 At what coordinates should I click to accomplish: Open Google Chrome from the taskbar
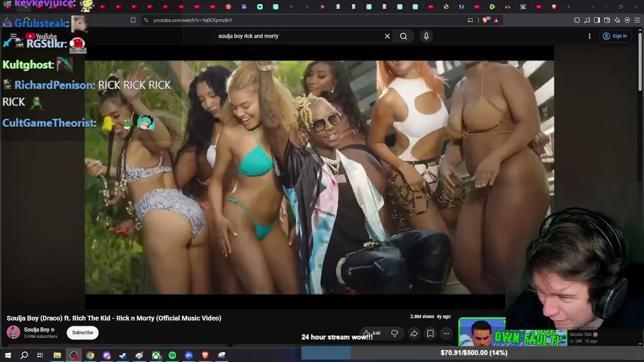click(x=90, y=355)
